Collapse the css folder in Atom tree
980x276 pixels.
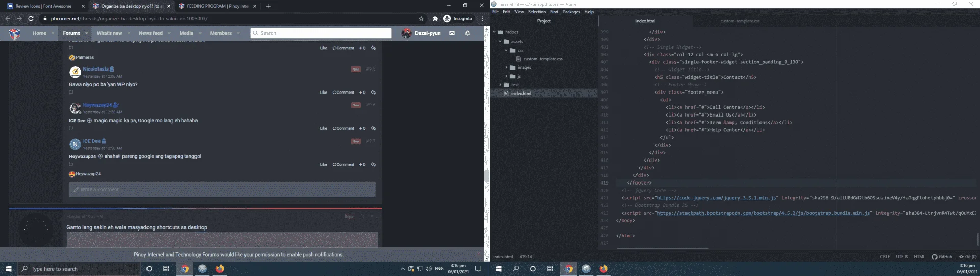pyautogui.click(x=506, y=51)
